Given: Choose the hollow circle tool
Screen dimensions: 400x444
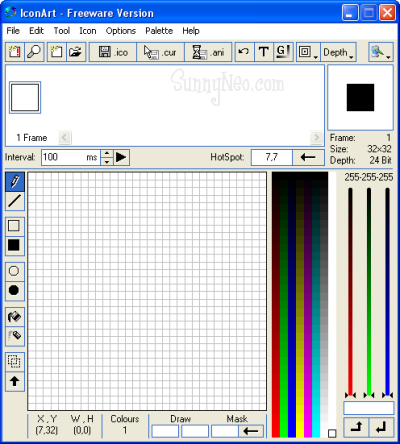Looking at the screenshot, I should (15, 271).
